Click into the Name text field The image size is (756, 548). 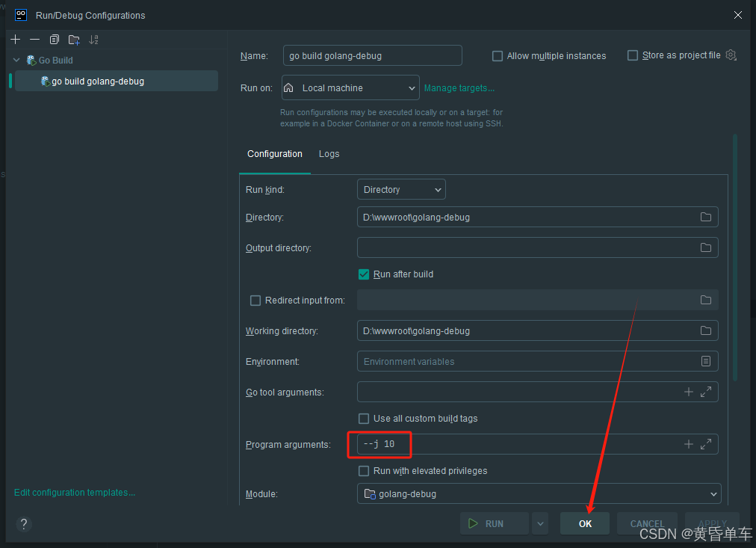[372, 56]
